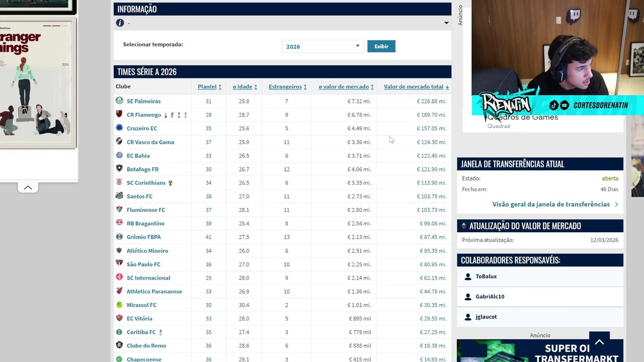Sort table by Plantel column
The image size is (644, 362).
click(x=209, y=86)
